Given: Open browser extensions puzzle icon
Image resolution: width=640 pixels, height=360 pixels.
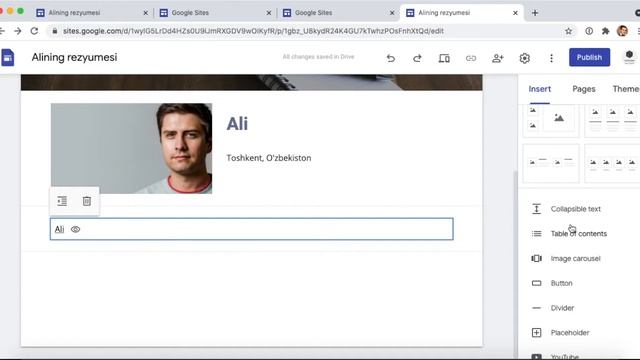Looking at the screenshot, I should click(x=605, y=31).
